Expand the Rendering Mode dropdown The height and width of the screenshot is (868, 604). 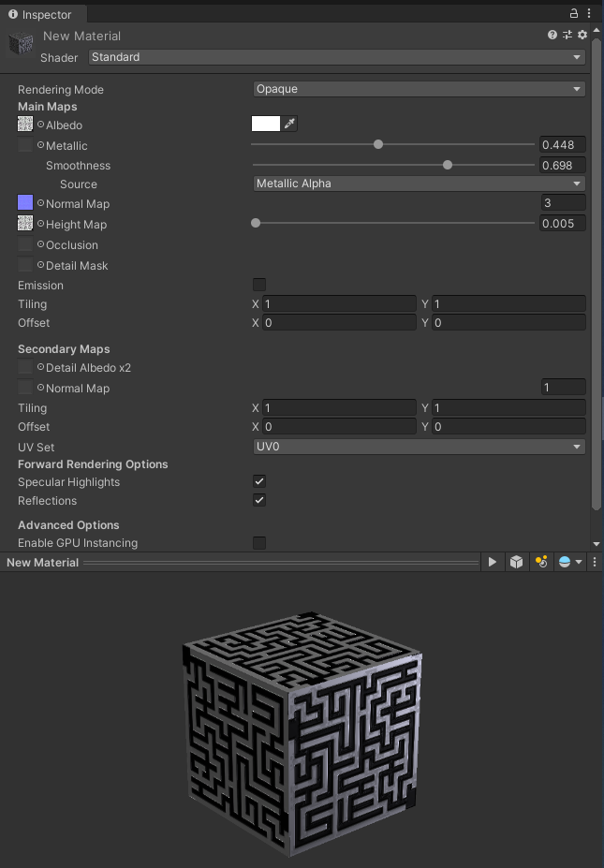pyautogui.click(x=419, y=89)
